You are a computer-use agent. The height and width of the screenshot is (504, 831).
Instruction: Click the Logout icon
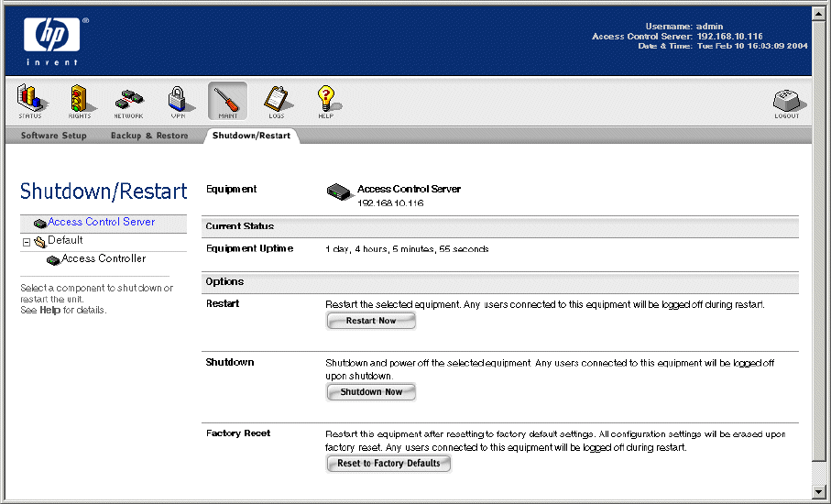tap(786, 104)
